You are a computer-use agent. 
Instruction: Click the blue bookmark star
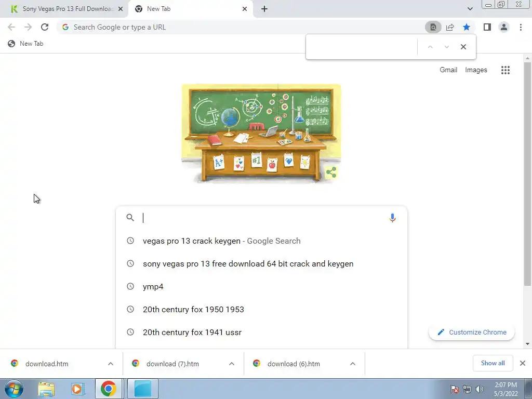[x=467, y=27]
